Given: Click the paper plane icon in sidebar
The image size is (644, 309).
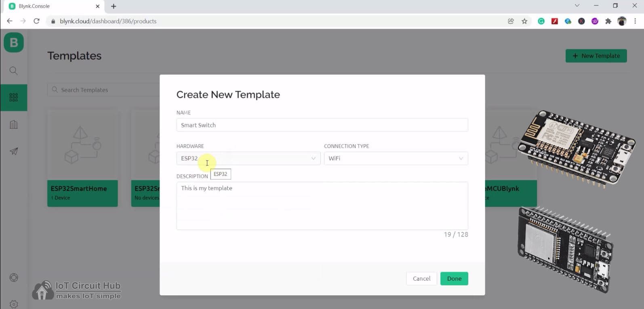Looking at the screenshot, I should tap(14, 151).
